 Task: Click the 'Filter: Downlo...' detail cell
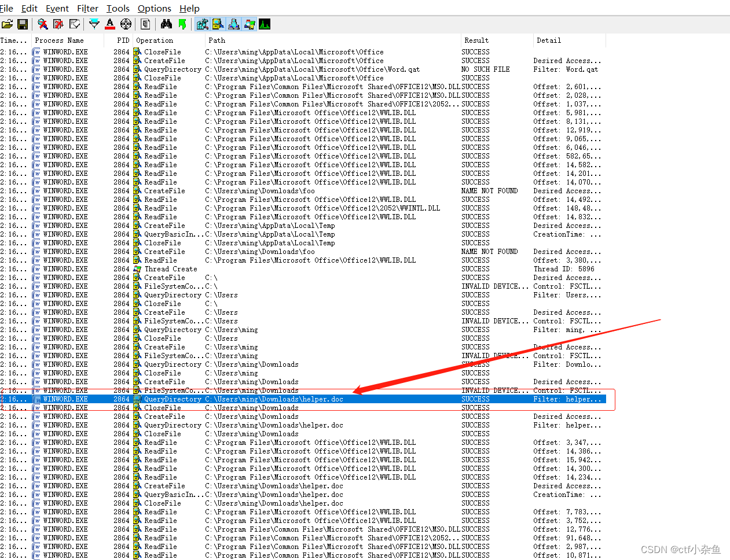(x=567, y=364)
